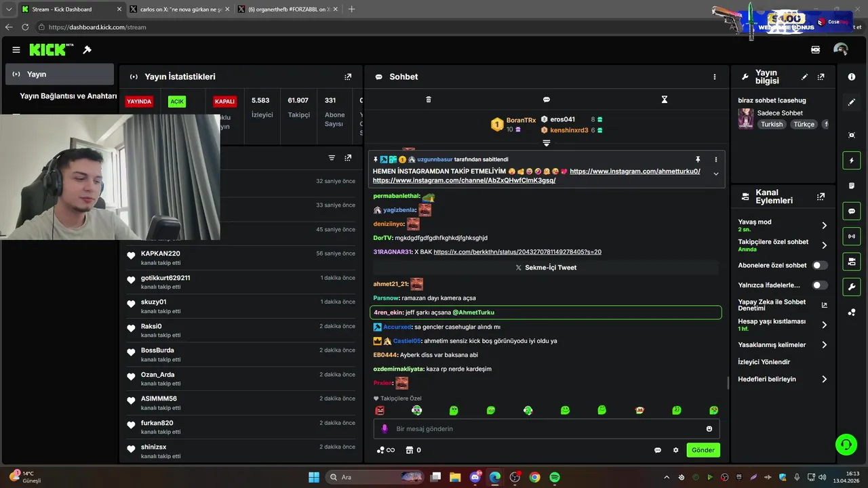Open the emoji picker in message box
The width and height of the screenshot is (868, 488).
coord(709,429)
